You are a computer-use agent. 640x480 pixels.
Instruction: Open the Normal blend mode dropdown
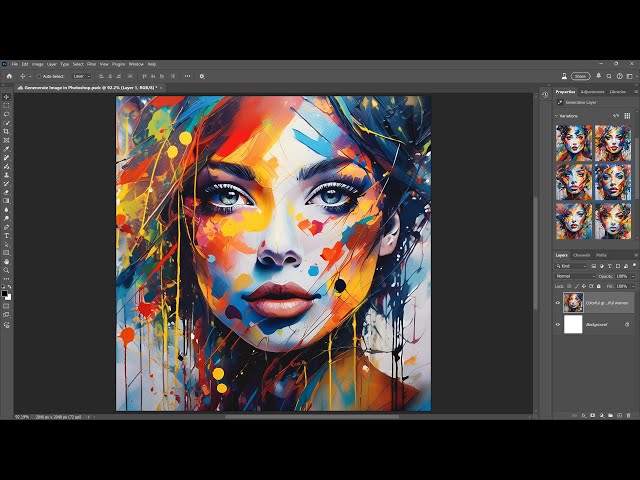tap(576, 276)
